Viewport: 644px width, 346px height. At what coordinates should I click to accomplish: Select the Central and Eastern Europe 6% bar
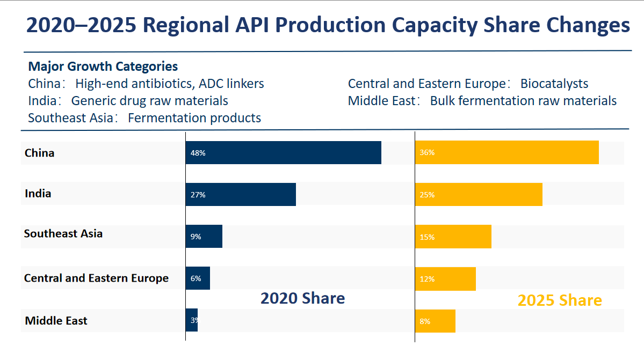[x=197, y=278]
